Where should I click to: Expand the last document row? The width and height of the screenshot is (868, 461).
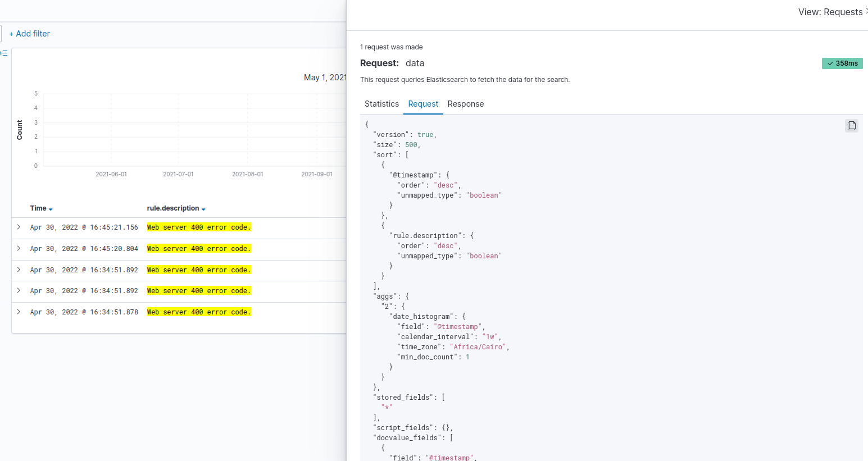pyautogui.click(x=18, y=312)
